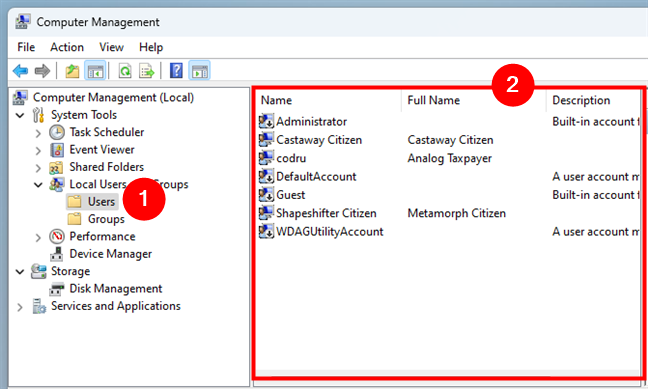
Task: Open the View menu
Action: tap(112, 47)
